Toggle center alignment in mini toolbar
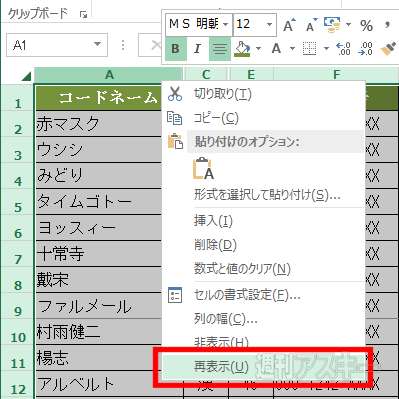Viewport: 399px width, 399px height. click(220, 49)
